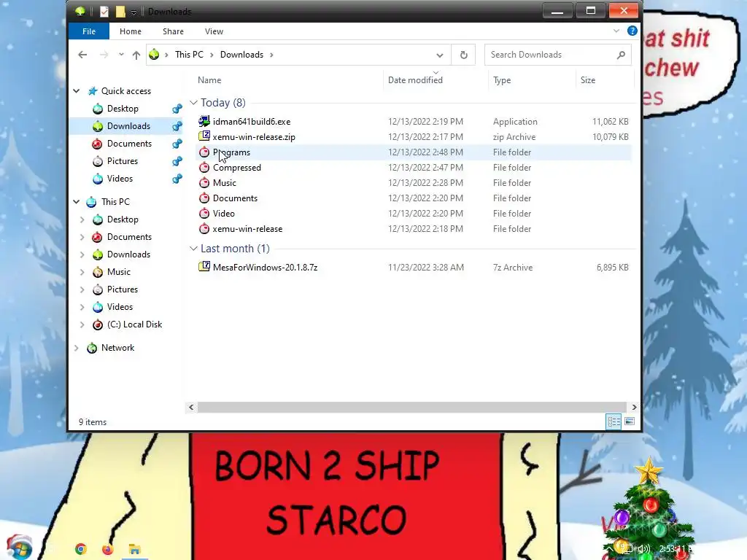This screenshot has height=560, width=747.
Task: Click the volume icon in system tray
Action: (x=643, y=549)
